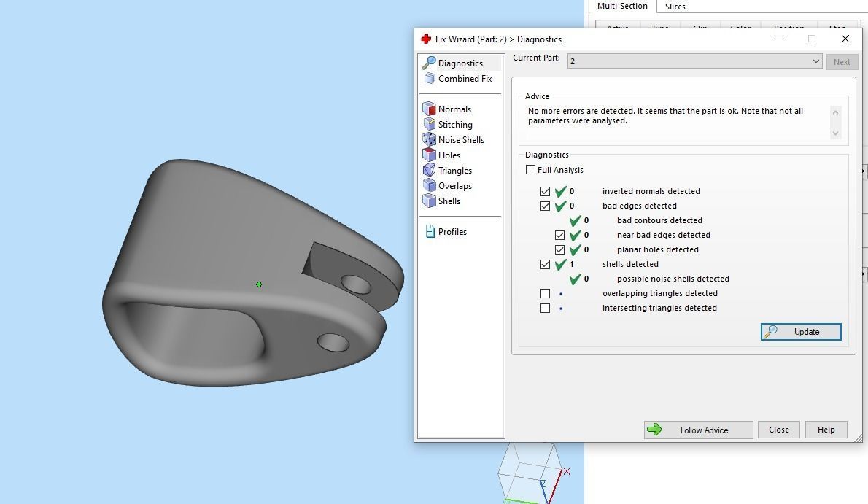Select Holes label in sidebar
Image resolution: width=868 pixels, height=504 pixels.
coord(449,155)
